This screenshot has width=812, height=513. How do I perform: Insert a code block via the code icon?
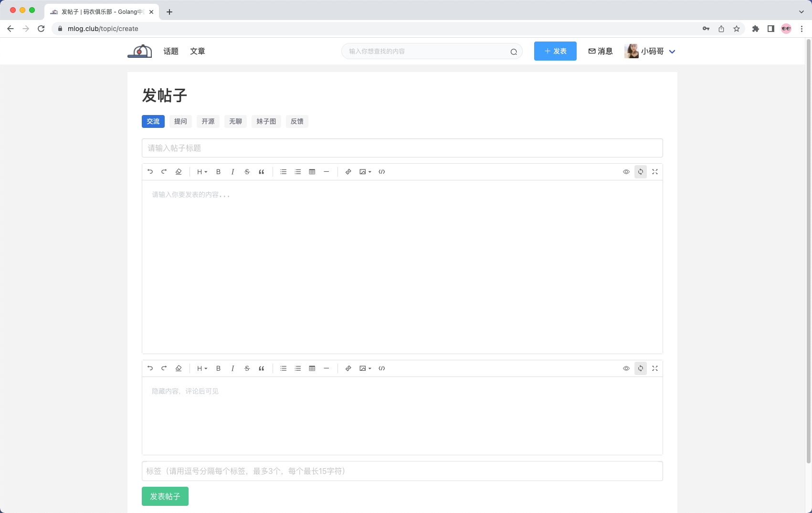(382, 172)
